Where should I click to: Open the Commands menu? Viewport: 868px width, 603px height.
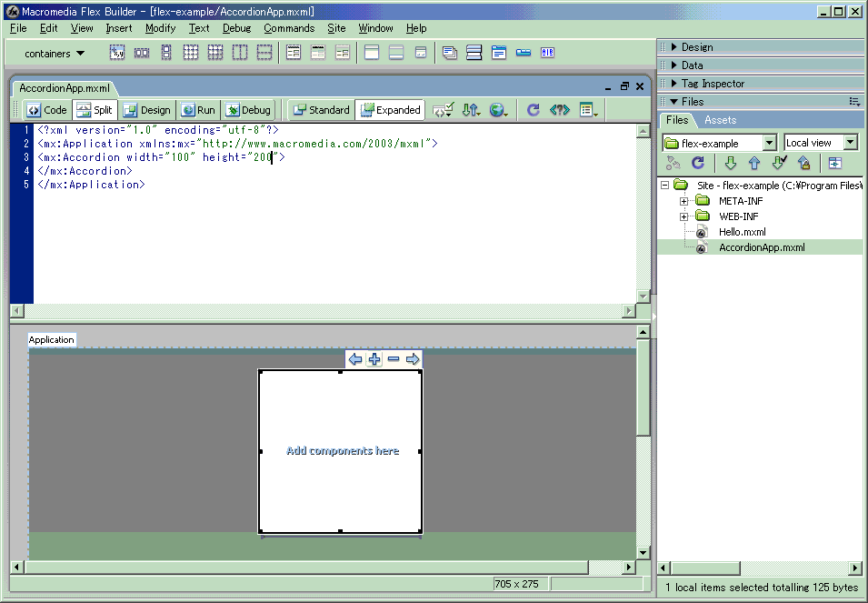289,28
